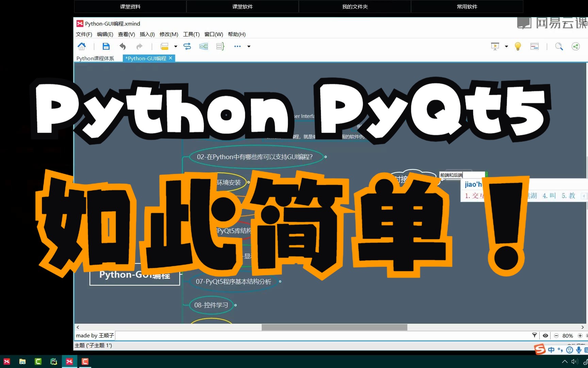Open the Search magnifier icon
This screenshot has height=368, width=588.
point(559,46)
